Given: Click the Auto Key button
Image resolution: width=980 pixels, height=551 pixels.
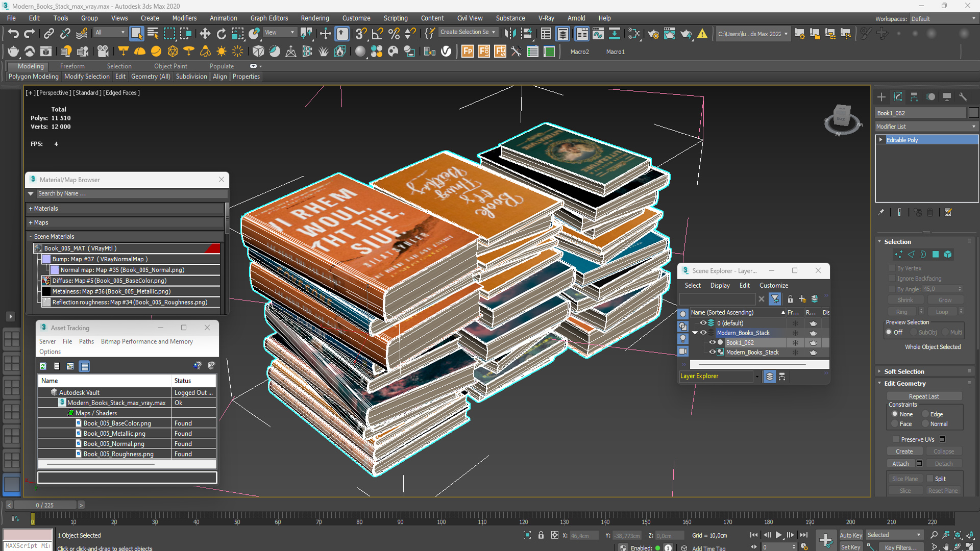Looking at the screenshot, I should [851, 535].
